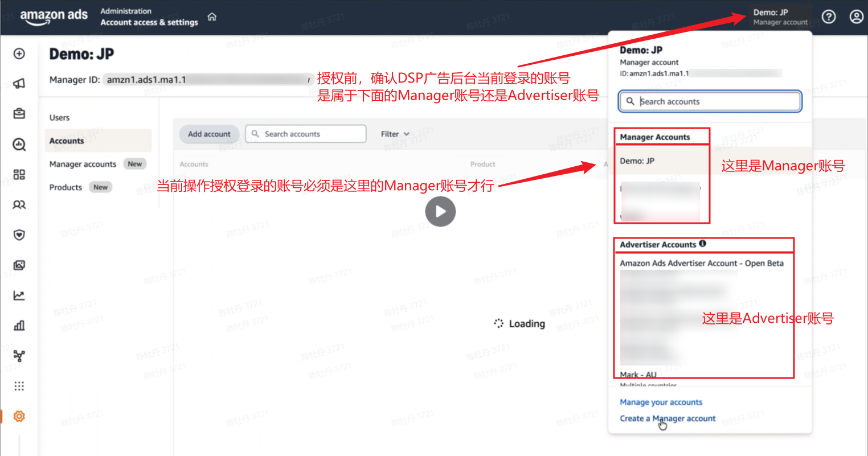Expand the Filter dropdown
Image resolution: width=868 pixels, height=456 pixels.
tap(395, 134)
